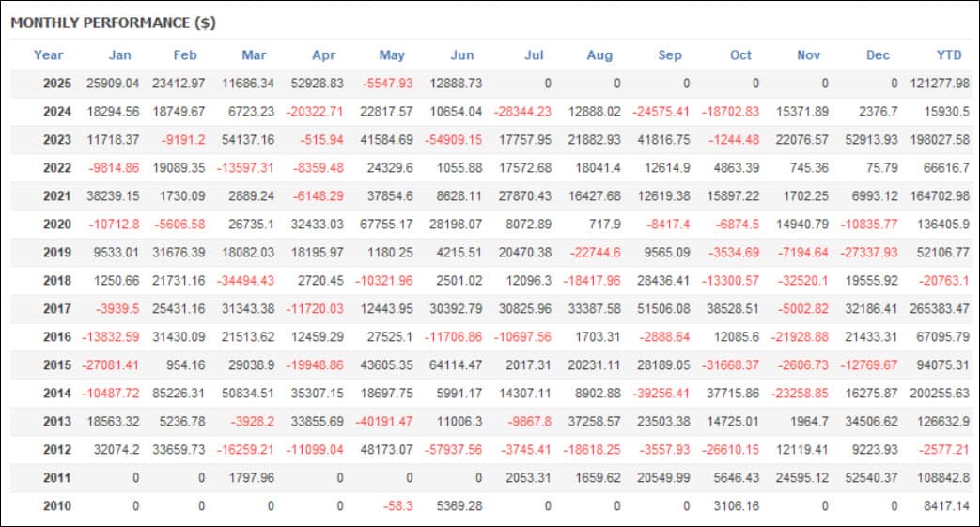
Task: Select the Sep column header
Action: pyautogui.click(x=669, y=55)
